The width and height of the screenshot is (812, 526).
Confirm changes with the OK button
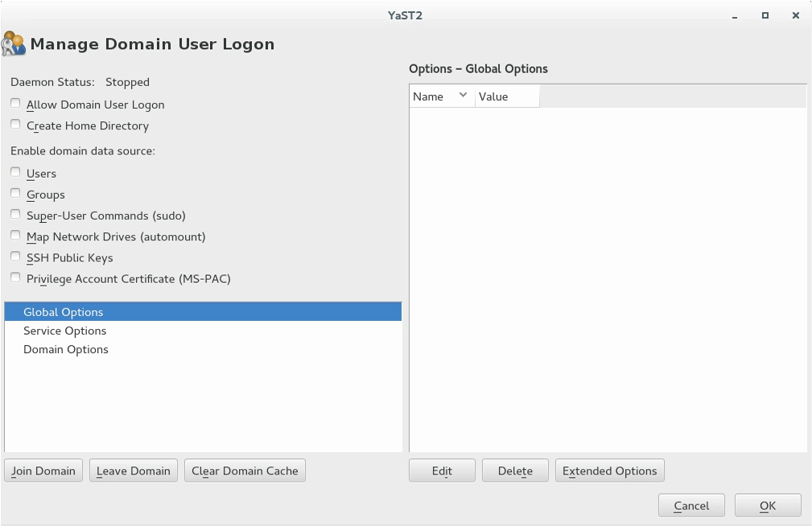click(x=766, y=505)
